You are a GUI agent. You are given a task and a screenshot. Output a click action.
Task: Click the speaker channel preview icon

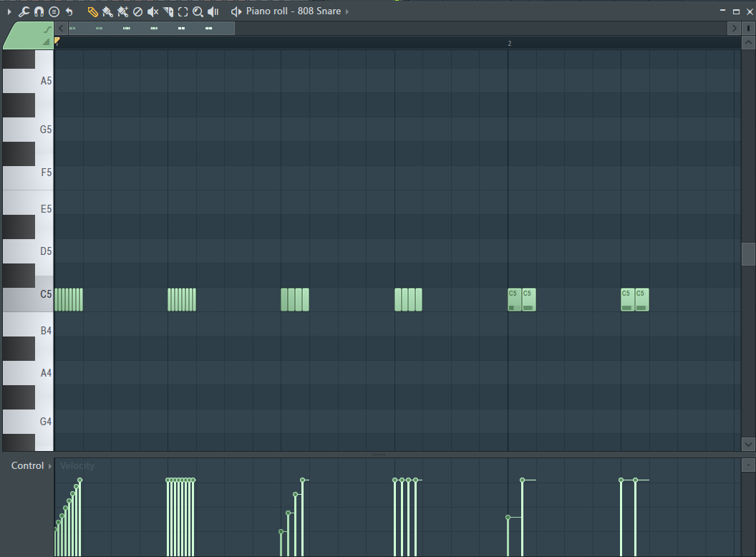(x=236, y=11)
